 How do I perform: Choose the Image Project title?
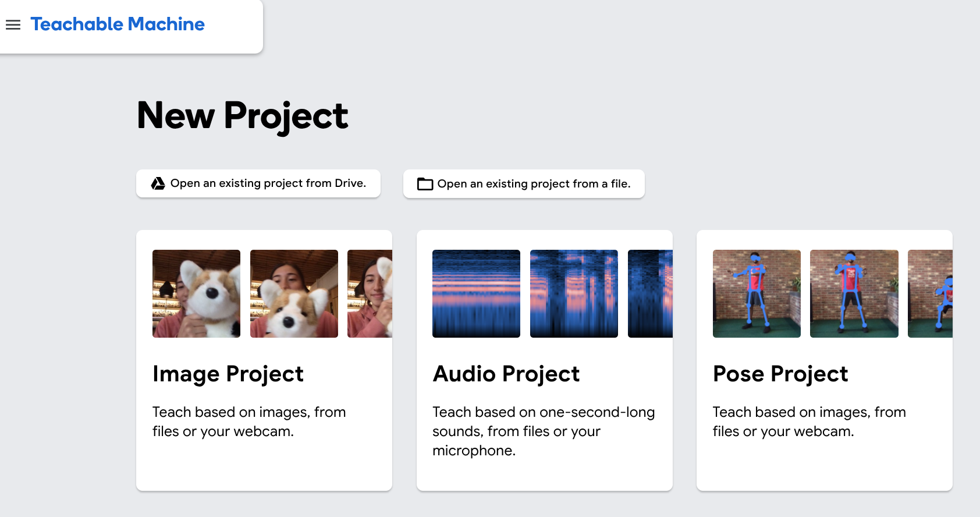coord(228,374)
